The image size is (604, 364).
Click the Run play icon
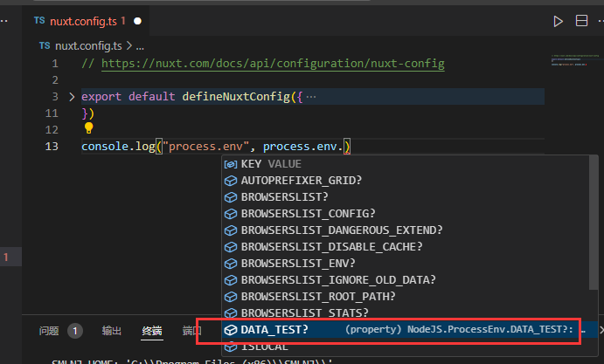(558, 21)
